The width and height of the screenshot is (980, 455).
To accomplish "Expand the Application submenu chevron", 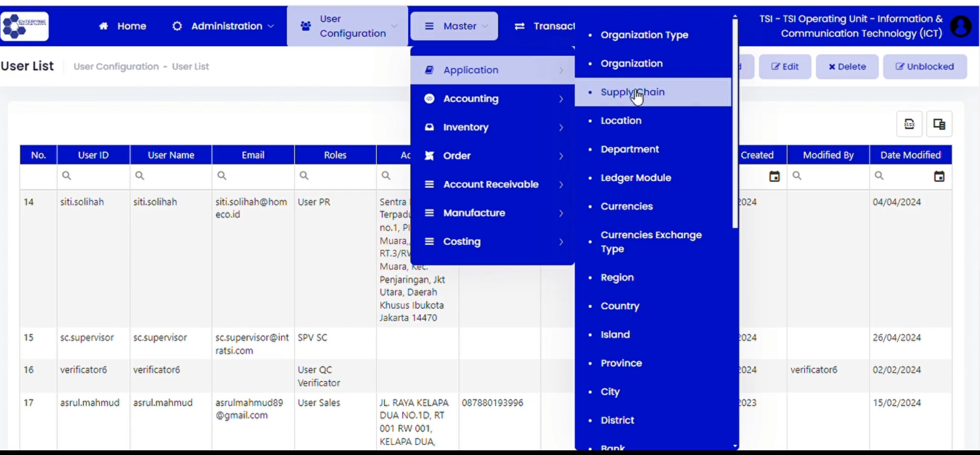I will (561, 70).
